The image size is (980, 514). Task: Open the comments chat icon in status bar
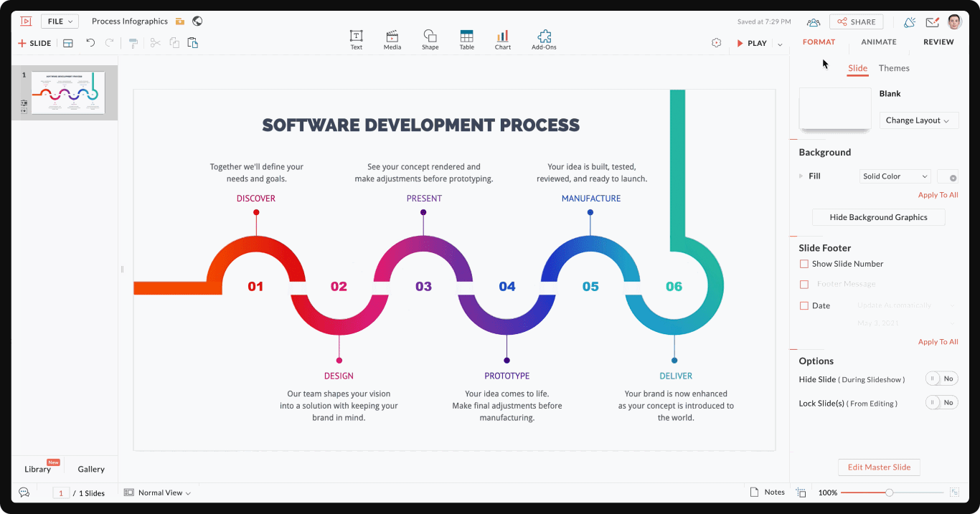coord(24,492)
